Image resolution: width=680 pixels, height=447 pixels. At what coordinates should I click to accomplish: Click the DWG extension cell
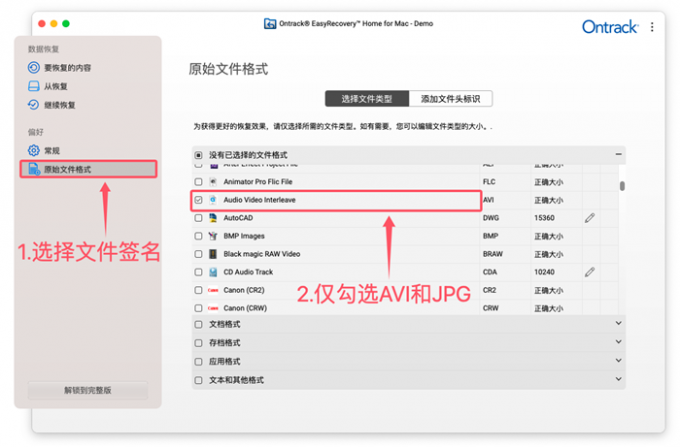(x=491, y=218)
